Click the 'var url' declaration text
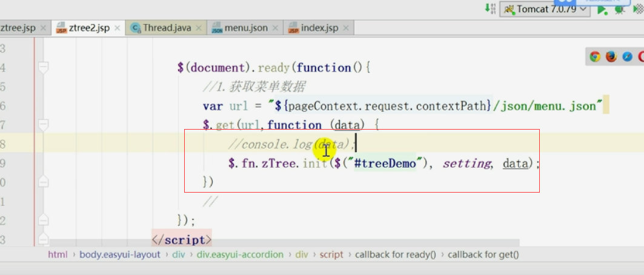 click(225, 106)
